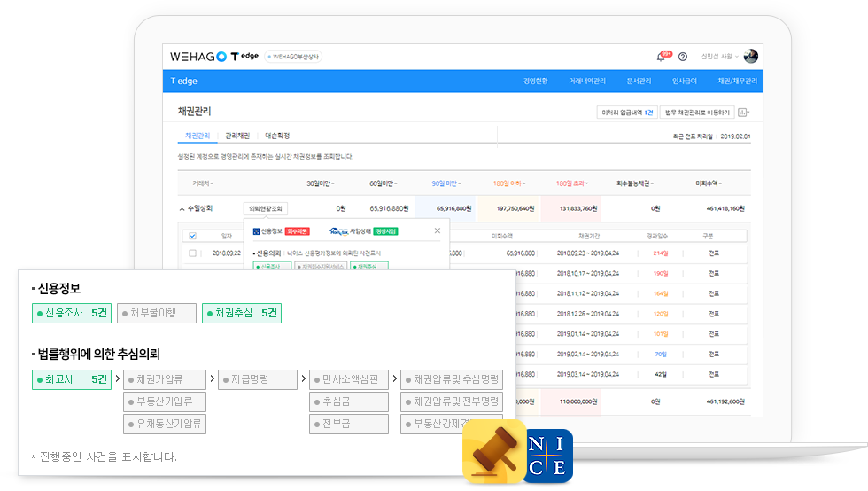
Task: Open the chart options icon beside 법무 채권관리
Action: pos(742,113)
